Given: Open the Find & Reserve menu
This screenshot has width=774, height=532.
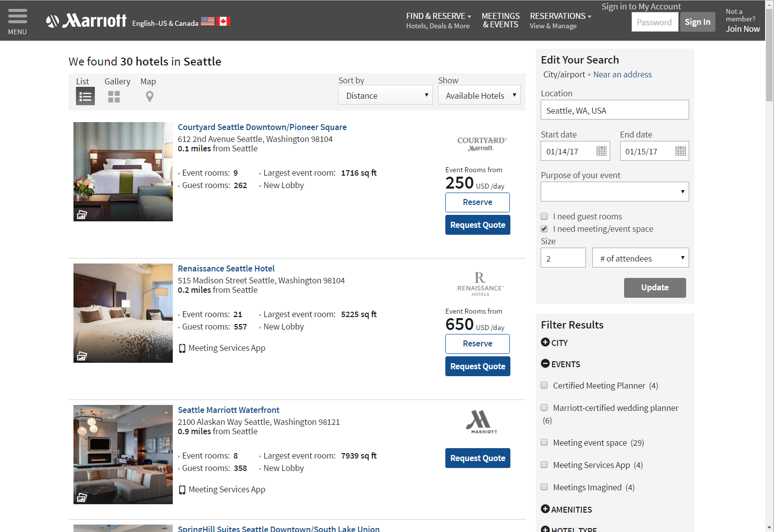Looking at the screenshot, I should (438, 20).
